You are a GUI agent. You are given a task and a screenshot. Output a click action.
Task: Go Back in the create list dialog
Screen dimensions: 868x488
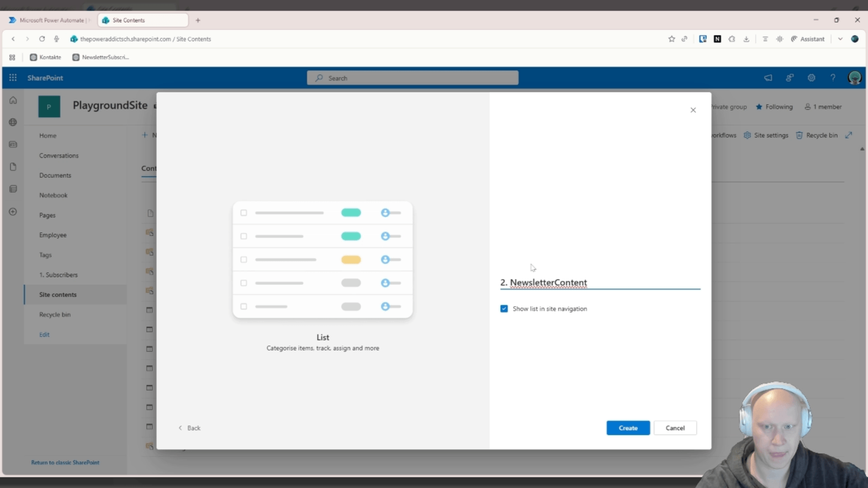(189, 428)
